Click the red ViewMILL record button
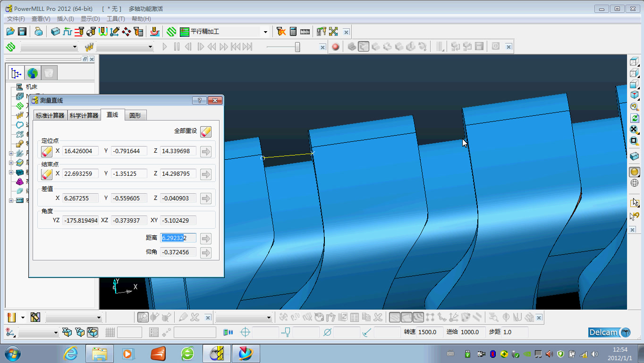 336,47
